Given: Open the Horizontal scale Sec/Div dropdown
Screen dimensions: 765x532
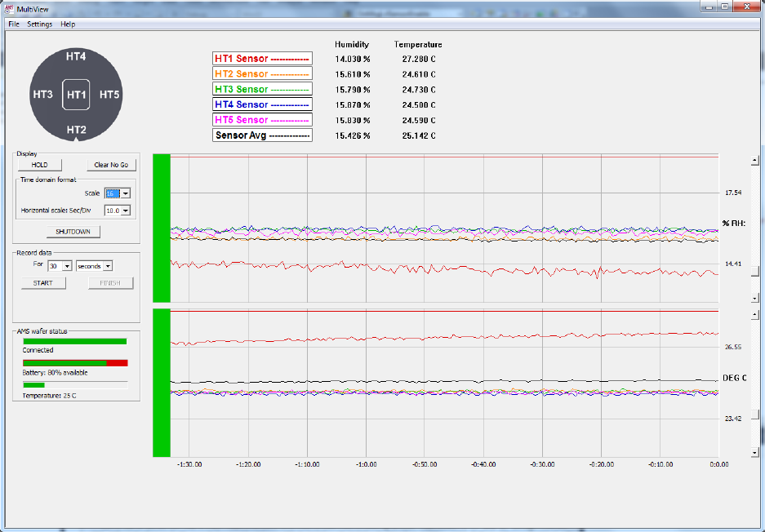Looking at the screenshot, I should tap(125, 211).
